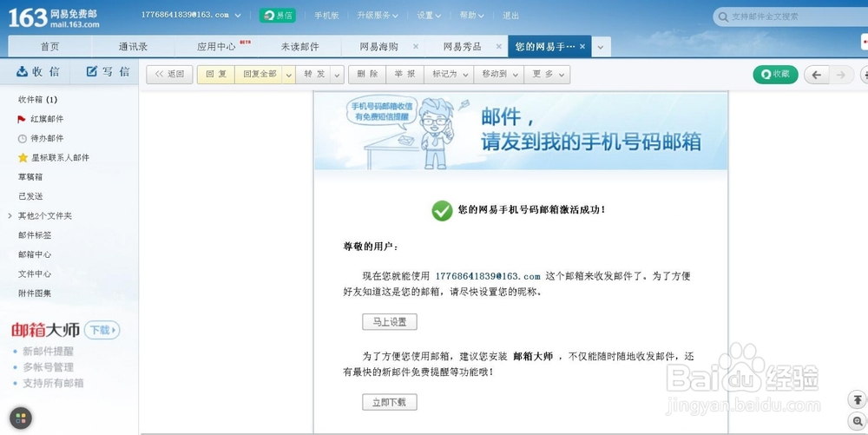Switch to the 应用中心 tab
This screenshot has width=868, height=435.
point(216,47)
